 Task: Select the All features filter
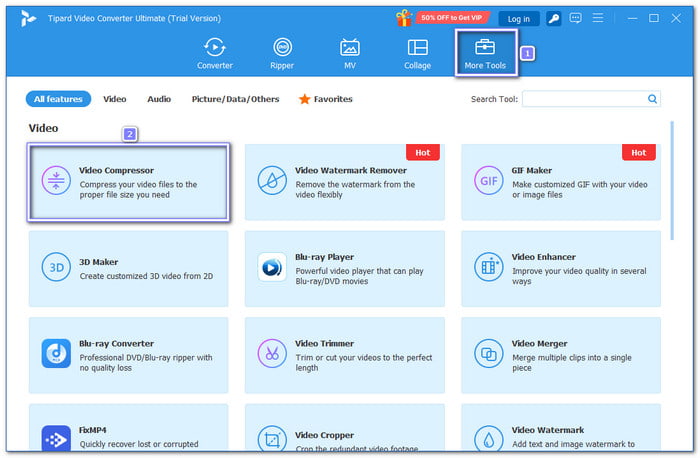[58, 99]
